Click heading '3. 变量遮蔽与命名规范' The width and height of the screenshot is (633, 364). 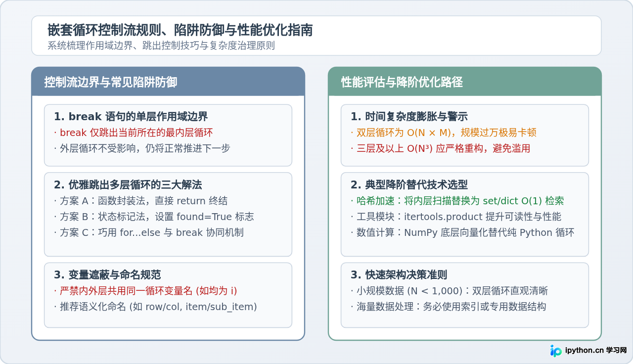(x=107, y=275)
